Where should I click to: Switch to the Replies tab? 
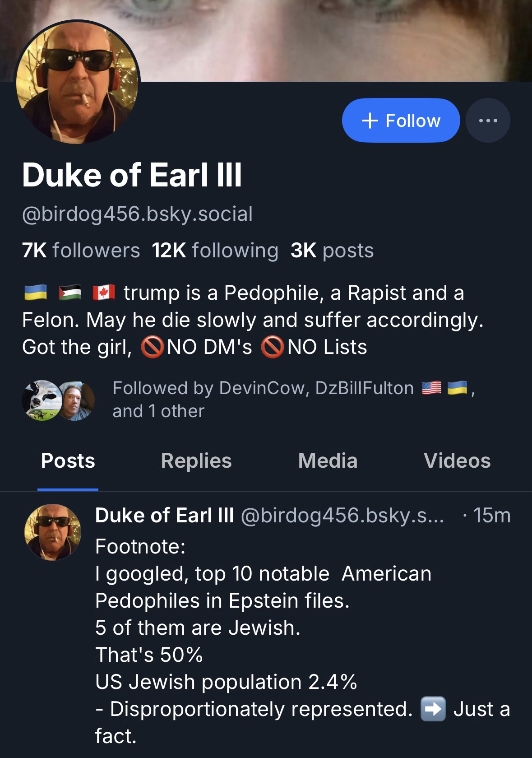[x=196, y=461]
